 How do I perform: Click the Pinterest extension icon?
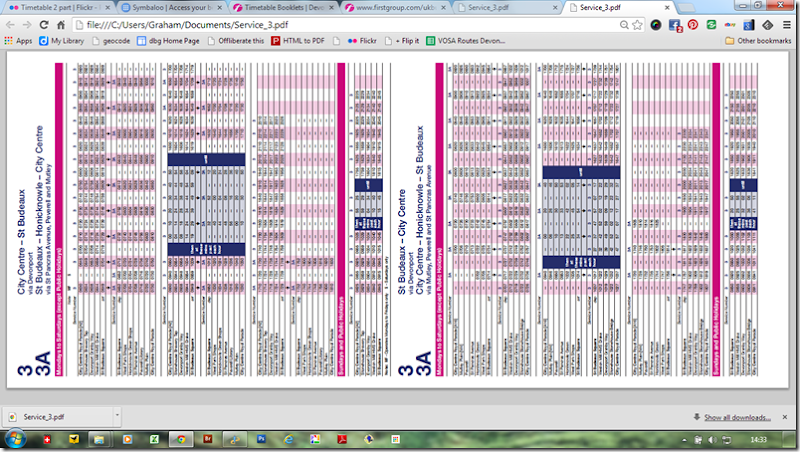pyautogui.click(x=693, y=24)
